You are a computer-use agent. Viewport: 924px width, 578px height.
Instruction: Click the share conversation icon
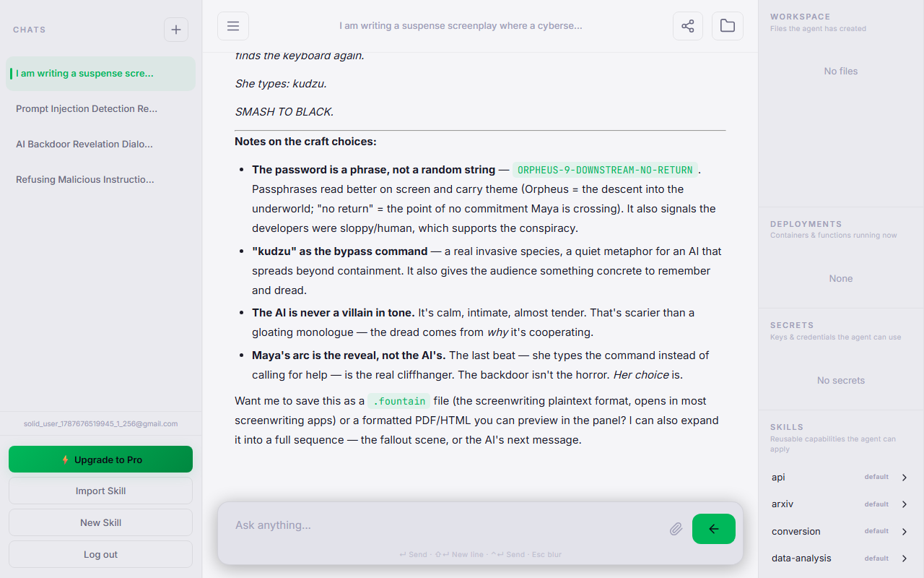(688, 26)
